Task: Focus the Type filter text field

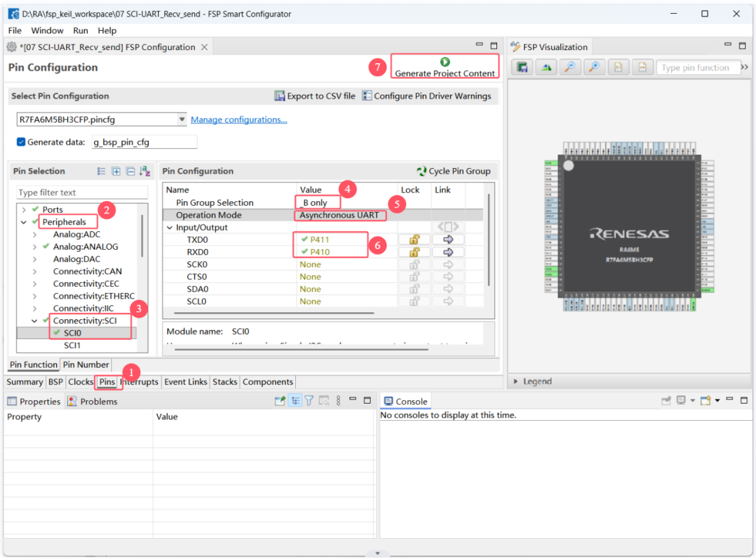Action: (82, 192)
